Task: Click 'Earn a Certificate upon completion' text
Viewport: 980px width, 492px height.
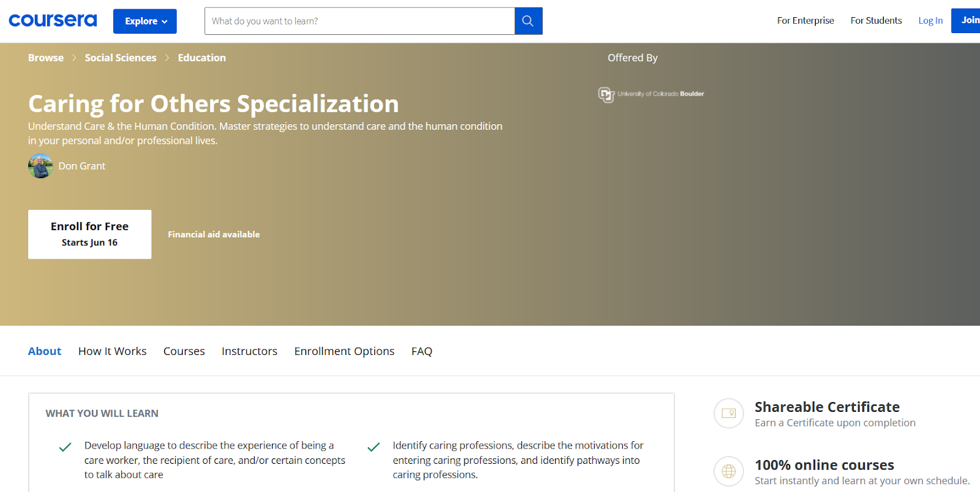Action: coord(835,423)
